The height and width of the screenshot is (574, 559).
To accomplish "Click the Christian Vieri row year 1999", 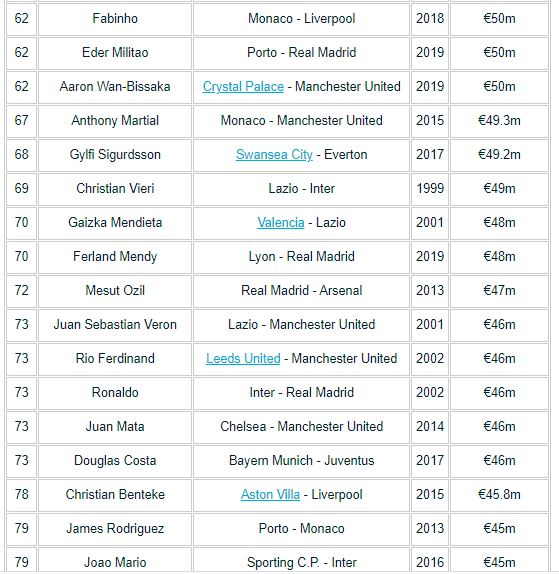I will [x=430, y=189].
